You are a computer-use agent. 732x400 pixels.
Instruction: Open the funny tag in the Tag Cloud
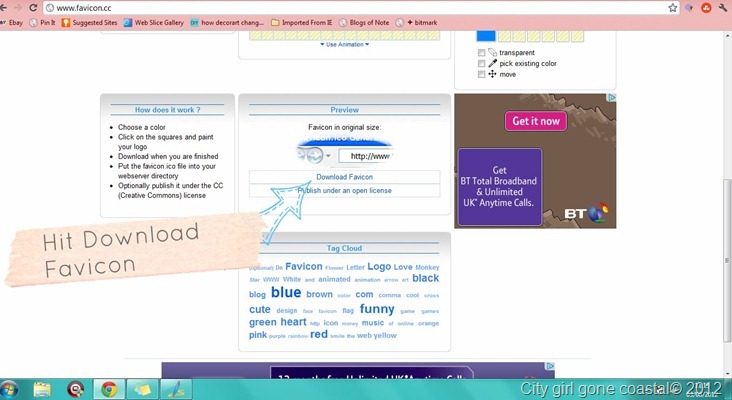click(x=377, y=309)
